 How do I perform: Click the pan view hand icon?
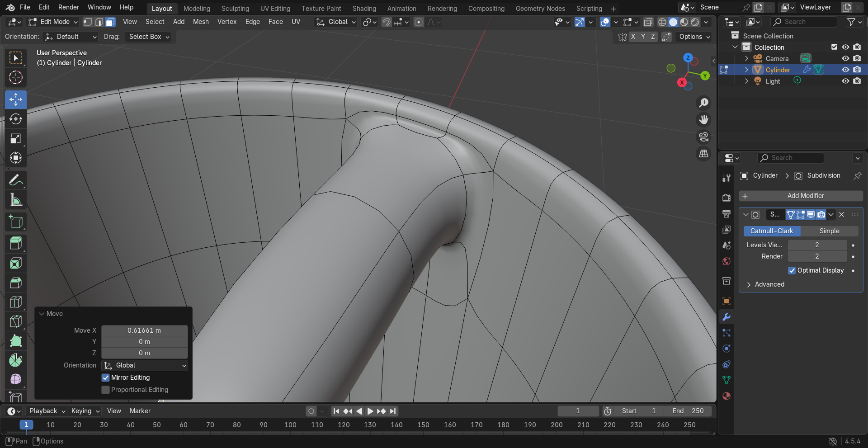pyautogui.click(x=703, y=120)
